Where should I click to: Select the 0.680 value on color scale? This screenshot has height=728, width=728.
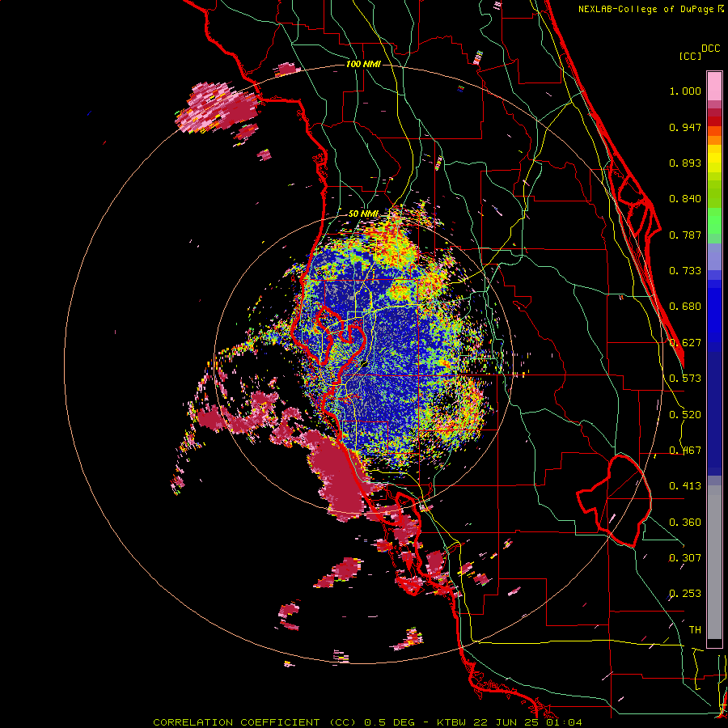pyautogui.click(x=685, y=307)
